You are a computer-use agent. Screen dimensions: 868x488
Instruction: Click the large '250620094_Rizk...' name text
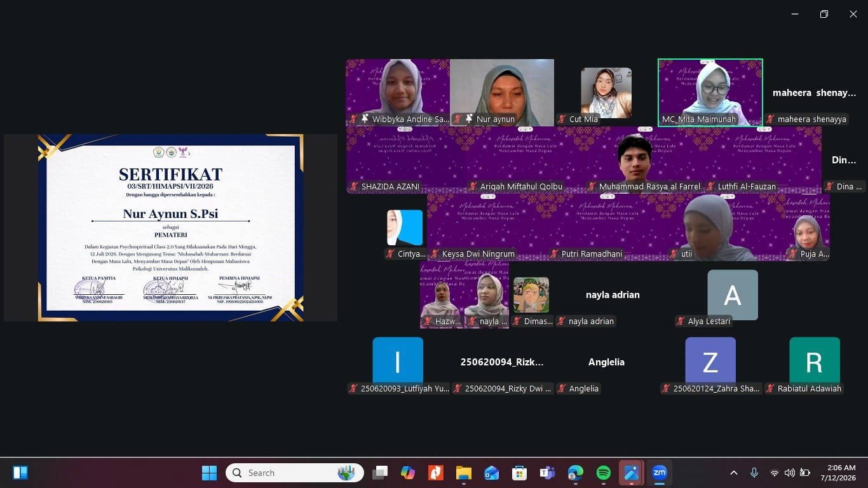tap(502, 362)
